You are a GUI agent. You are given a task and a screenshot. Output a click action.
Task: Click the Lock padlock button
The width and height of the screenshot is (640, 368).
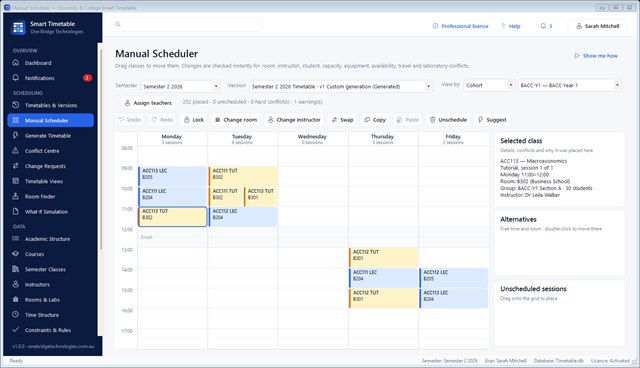point(193,120)
